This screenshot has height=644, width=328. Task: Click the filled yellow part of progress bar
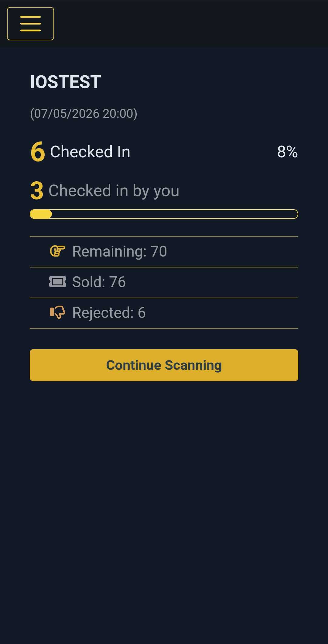click(41, 214)
